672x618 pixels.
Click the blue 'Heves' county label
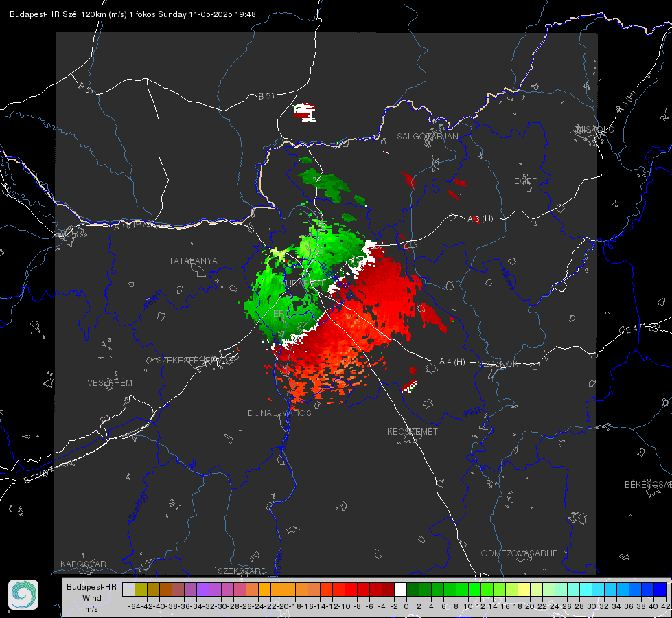pyautogui.click(x=507, y=279)
